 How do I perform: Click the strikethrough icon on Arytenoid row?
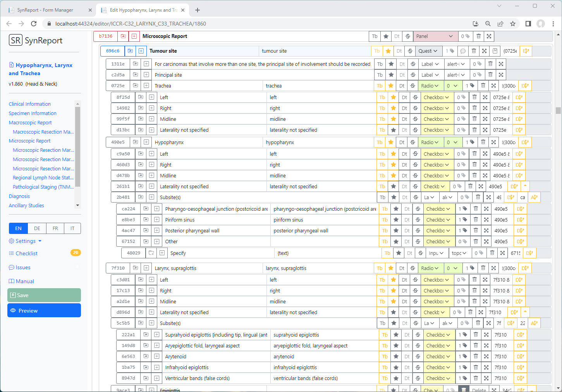(418, 357)
